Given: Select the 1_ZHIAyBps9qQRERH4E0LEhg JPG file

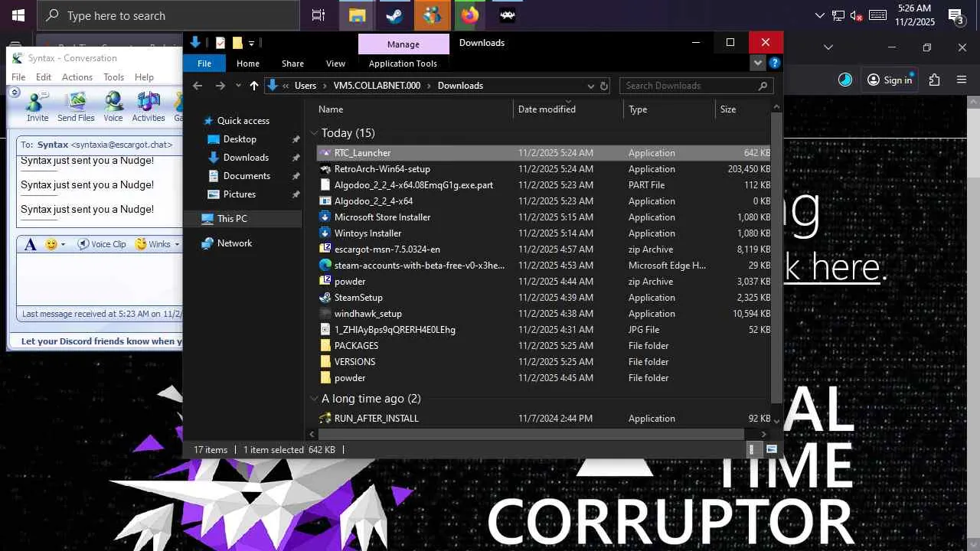Looking at the screenshot, I should pos(544,330).
